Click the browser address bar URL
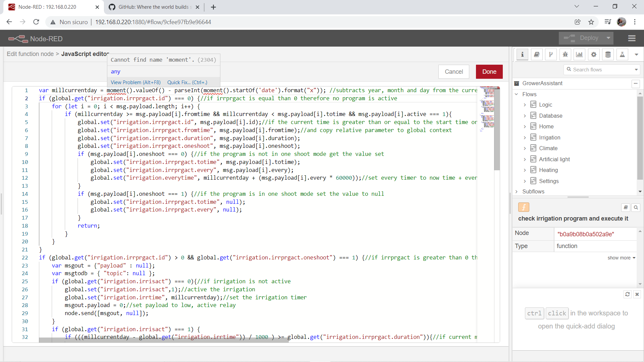This screenshot has width=644, height=362. [153, 22]
